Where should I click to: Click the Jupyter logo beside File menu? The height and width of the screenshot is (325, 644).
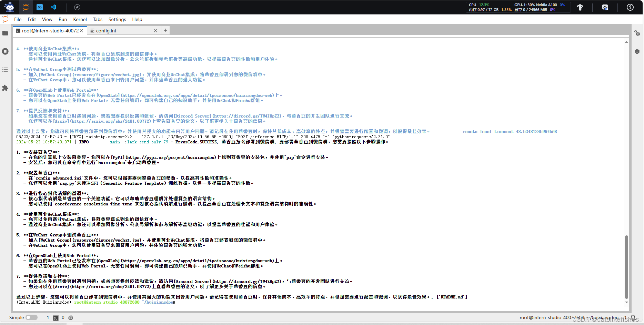click(x=5, y=19)
